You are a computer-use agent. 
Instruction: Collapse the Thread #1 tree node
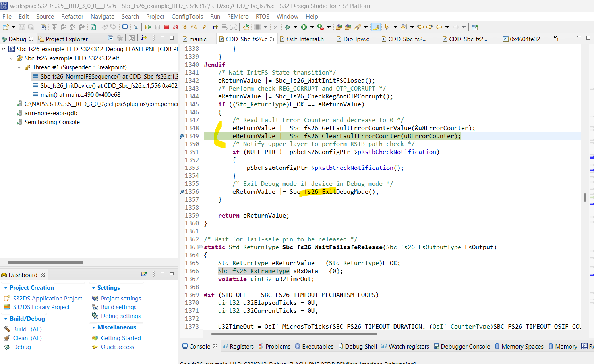(19, 67)
